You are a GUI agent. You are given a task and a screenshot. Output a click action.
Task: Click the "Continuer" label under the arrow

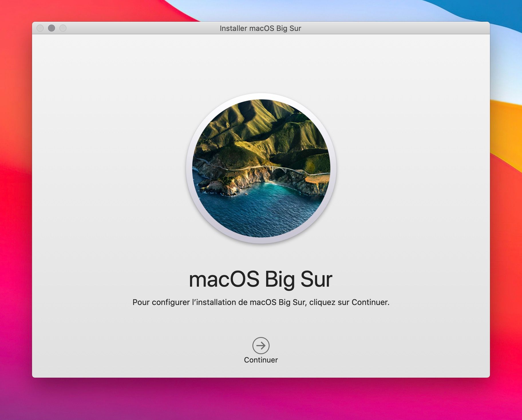point(261,360)
